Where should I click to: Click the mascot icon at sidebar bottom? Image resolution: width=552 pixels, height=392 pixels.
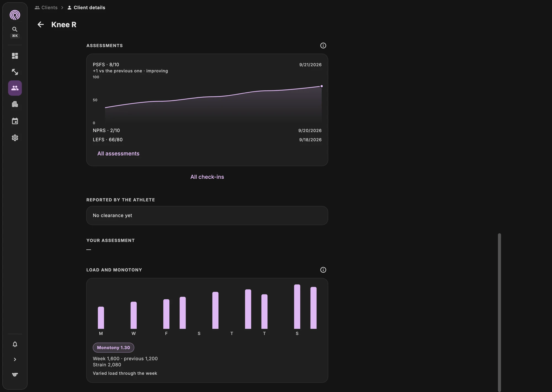(15, 375)
